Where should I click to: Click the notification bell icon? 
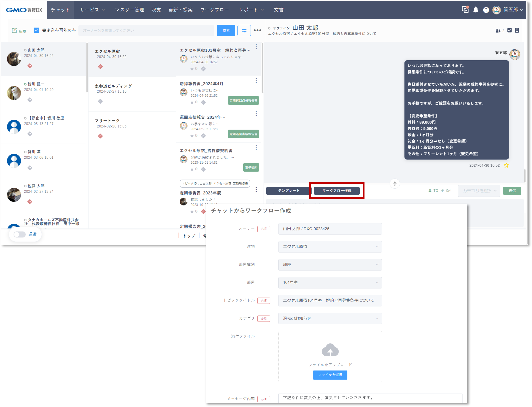[475, 10]
